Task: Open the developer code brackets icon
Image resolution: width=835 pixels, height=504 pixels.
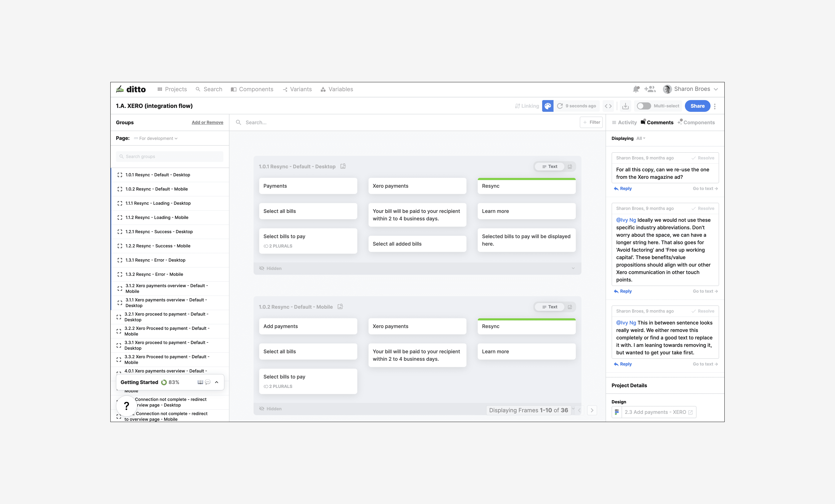Action: (608, 106)
